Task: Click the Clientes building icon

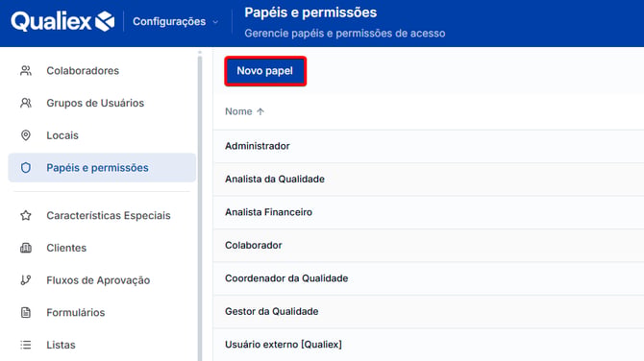Action: [x=26, y=248]
